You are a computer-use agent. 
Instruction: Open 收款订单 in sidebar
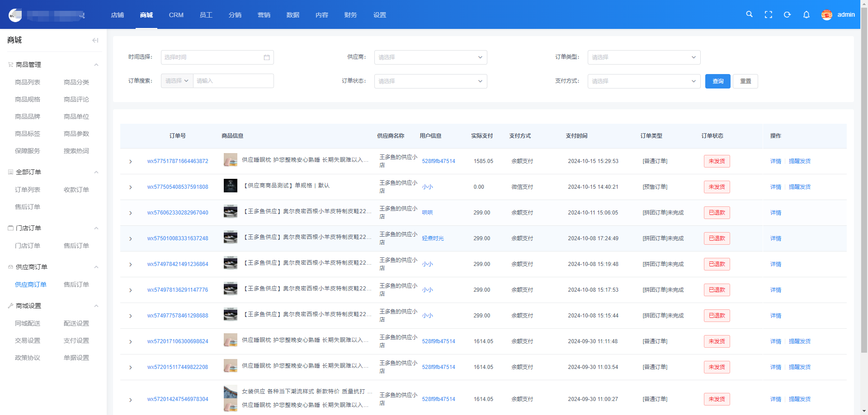(x=76, y=190)
